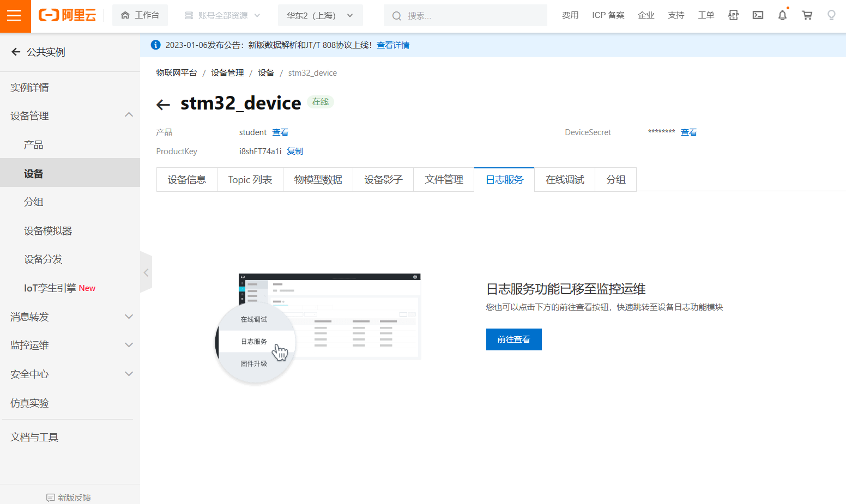Launch the Cloud Shell terminal icon

[x=758, y=15]
